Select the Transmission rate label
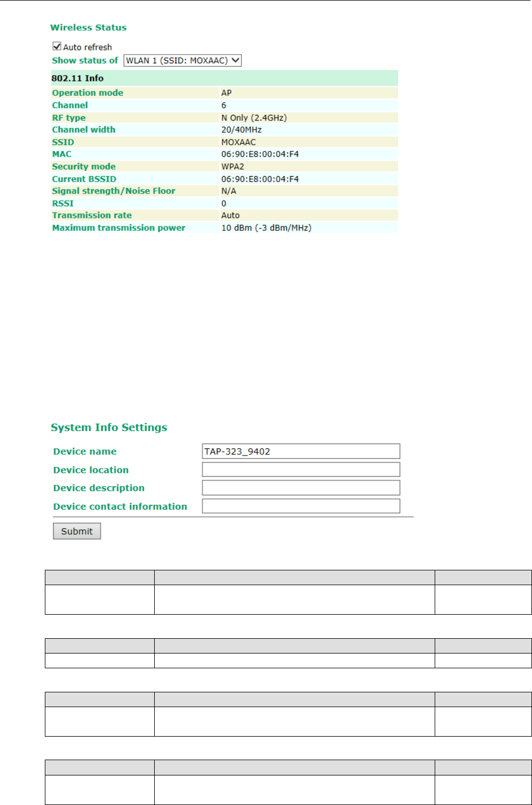 (x=92, y=215)
